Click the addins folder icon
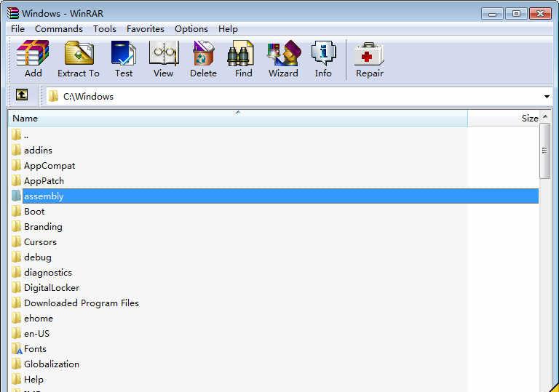Image resolution: width=559 pixels, height=392 pixels. pyautogui.click(x=17, y=150)
